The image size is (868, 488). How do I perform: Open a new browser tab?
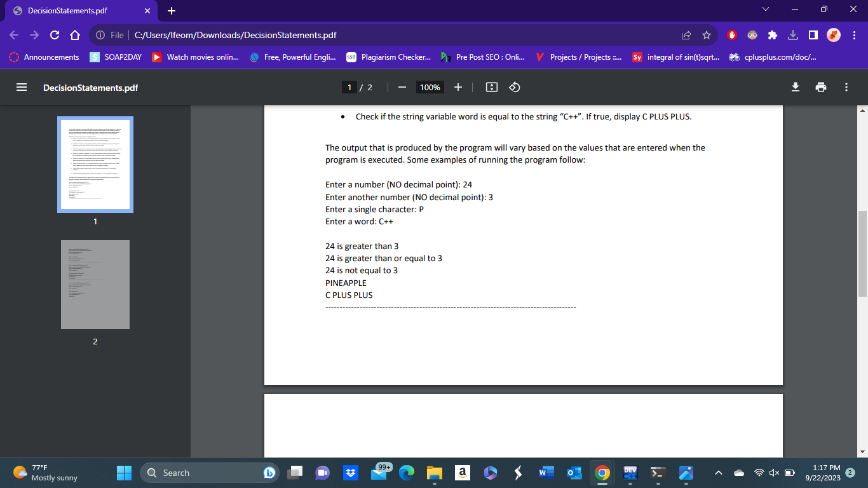point(172,11)
